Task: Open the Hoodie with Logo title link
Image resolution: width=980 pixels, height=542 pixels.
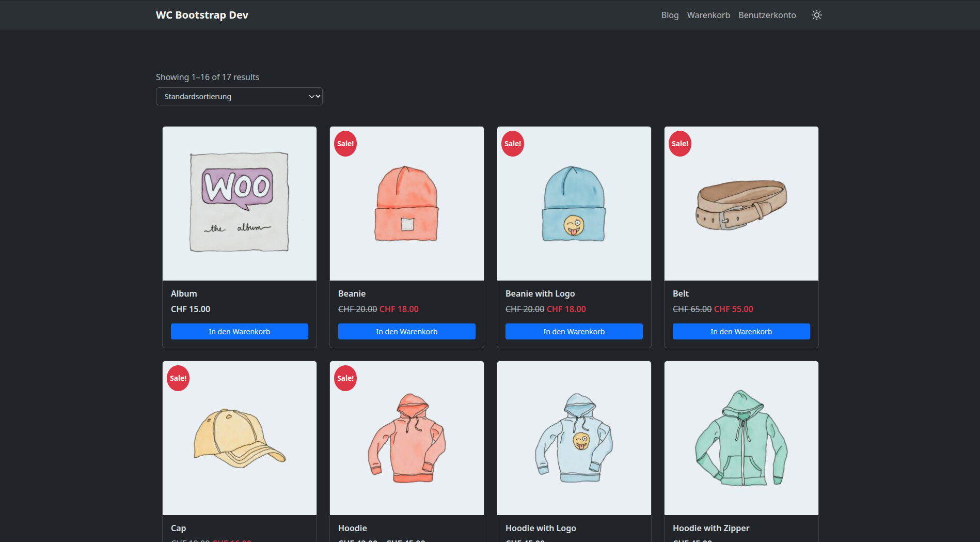Action: pos(541,528)
